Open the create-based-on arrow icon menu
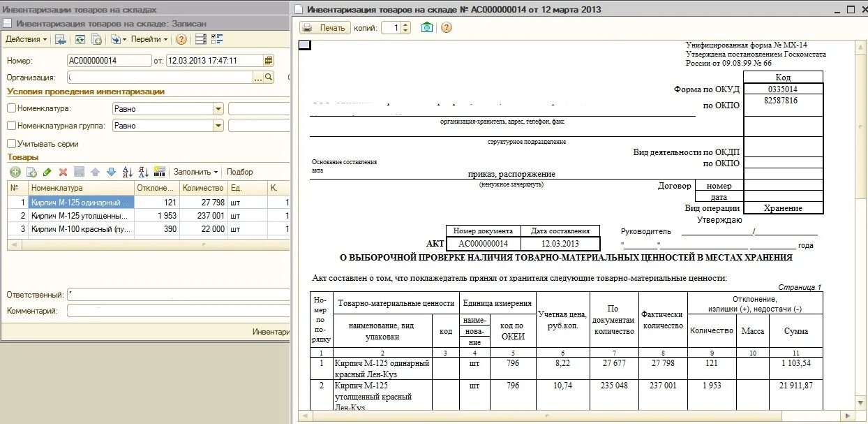This screenshot has height=424, width=868. 117,39
